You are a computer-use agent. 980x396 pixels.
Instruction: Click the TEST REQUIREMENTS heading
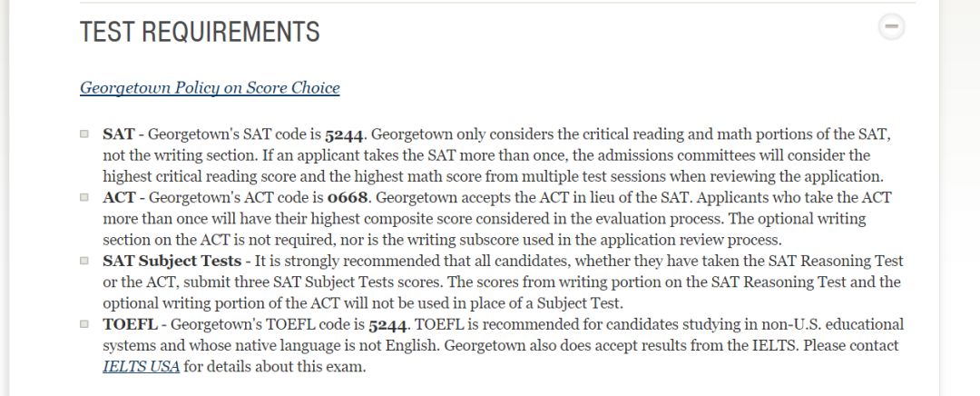pos(200,31)
